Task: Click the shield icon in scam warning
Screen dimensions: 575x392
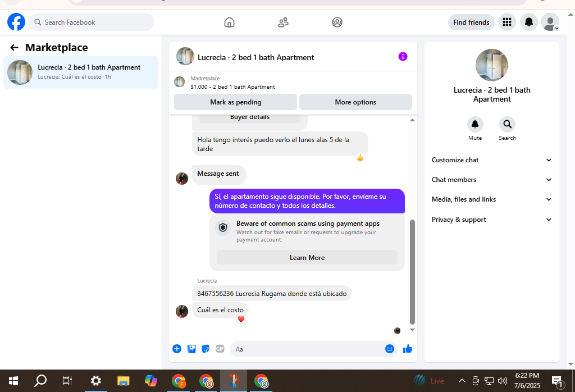Action: pos(223,227)
